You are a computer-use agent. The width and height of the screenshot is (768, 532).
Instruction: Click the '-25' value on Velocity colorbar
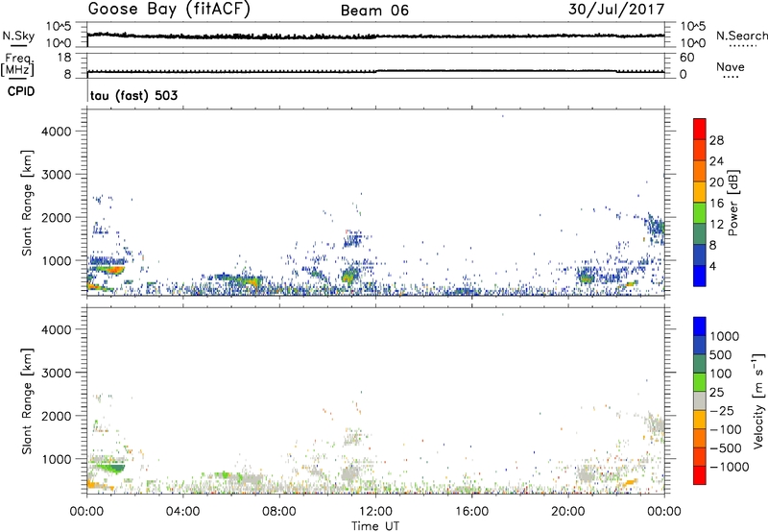tap(722, 410)
